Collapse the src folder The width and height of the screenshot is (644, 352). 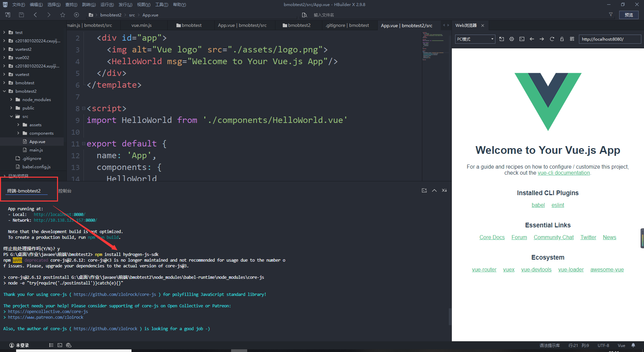click(11, 117)
